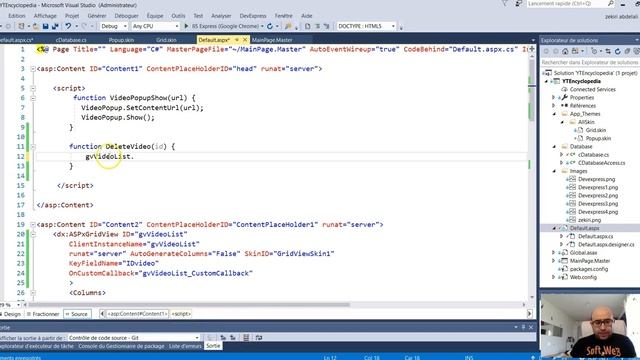Select Web.config in Solution Explorer
The height and width of the screenshot is (360, 640).
(583, 277)
